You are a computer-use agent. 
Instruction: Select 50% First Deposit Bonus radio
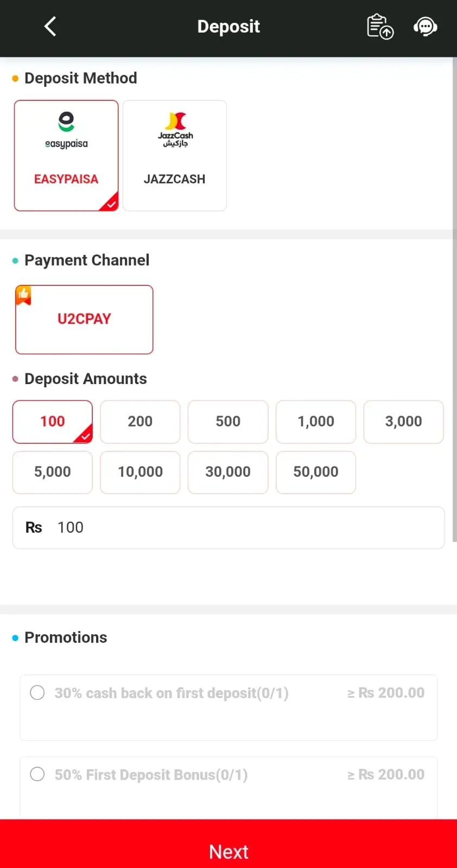click(x=37, y=774)
